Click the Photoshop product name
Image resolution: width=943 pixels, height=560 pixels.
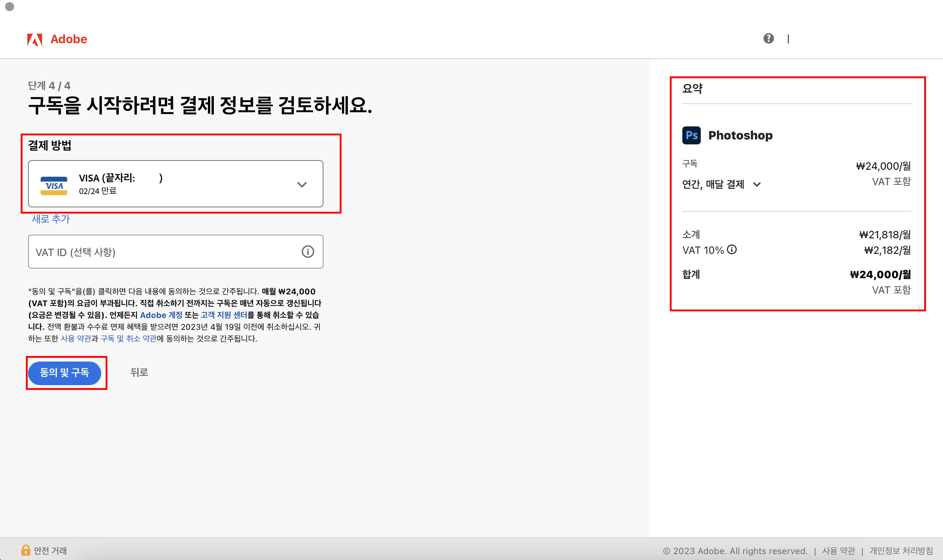[740, 135]
